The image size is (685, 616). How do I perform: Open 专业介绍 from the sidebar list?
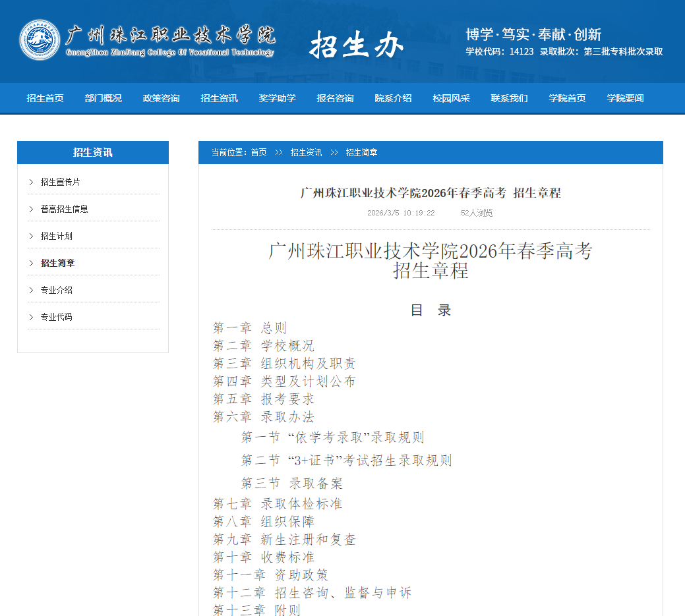coord(57,289)
